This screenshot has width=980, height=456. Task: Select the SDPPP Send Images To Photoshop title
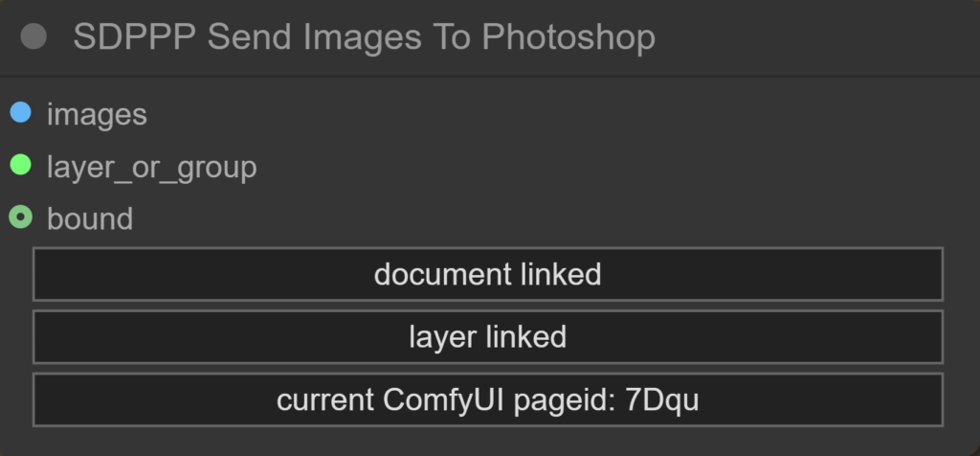[x=364, y=37]
